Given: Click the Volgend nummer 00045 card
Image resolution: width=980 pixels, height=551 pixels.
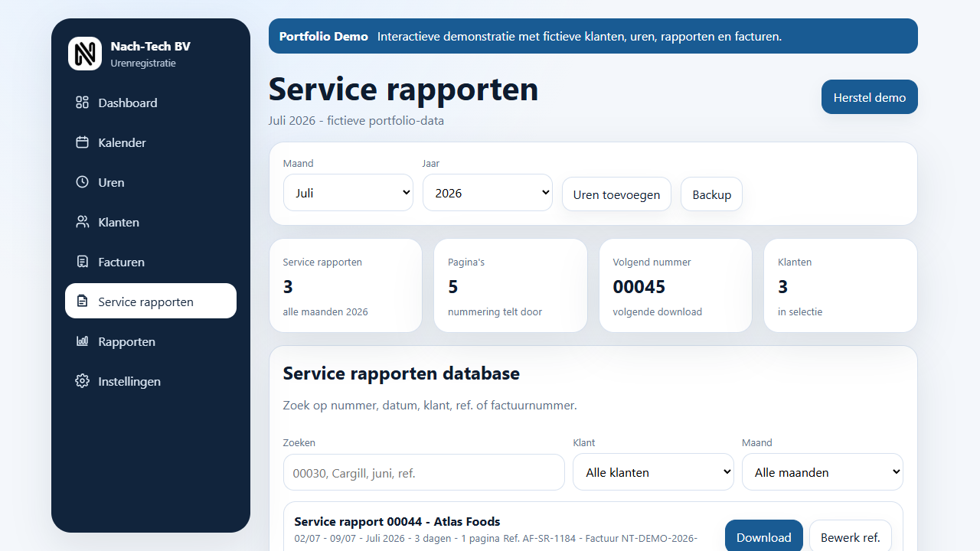Looking at the screenshot, I should click(x=675, y=285).
